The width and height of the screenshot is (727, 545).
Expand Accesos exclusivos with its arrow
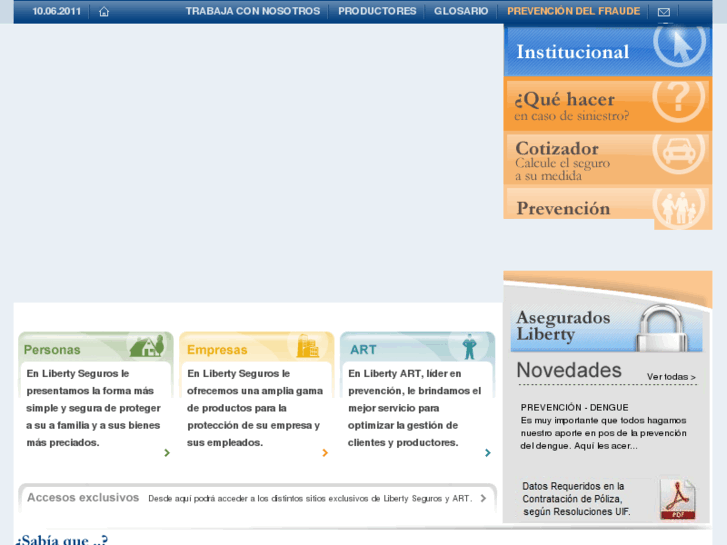(484, 498)
